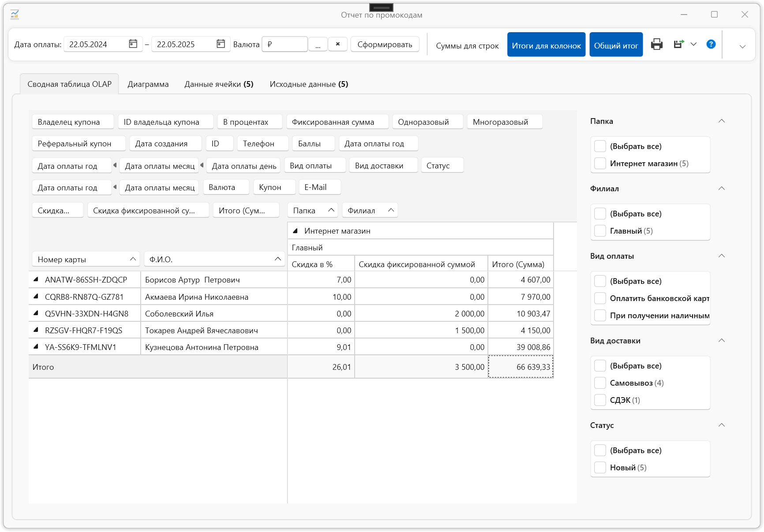Image resolution: width=764 pixels, height=532 pixels.
Task: Expand the toolbar overflow chevron
Action: coord(742,46)
